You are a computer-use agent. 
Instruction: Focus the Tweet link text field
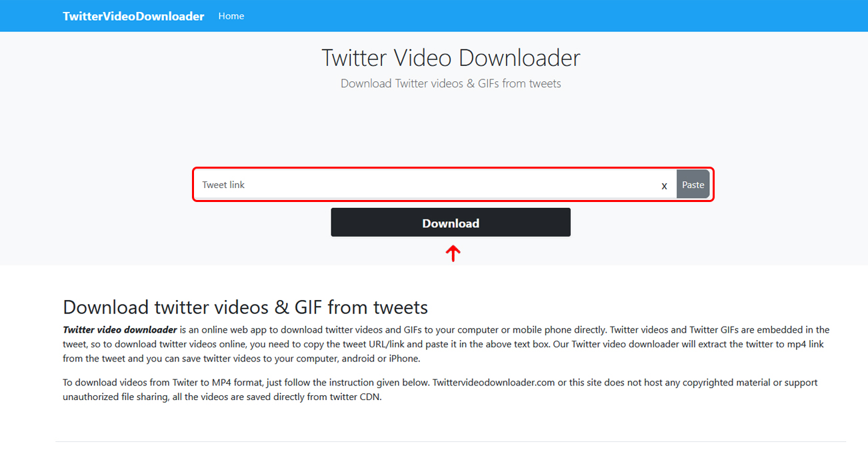point(427,185)
